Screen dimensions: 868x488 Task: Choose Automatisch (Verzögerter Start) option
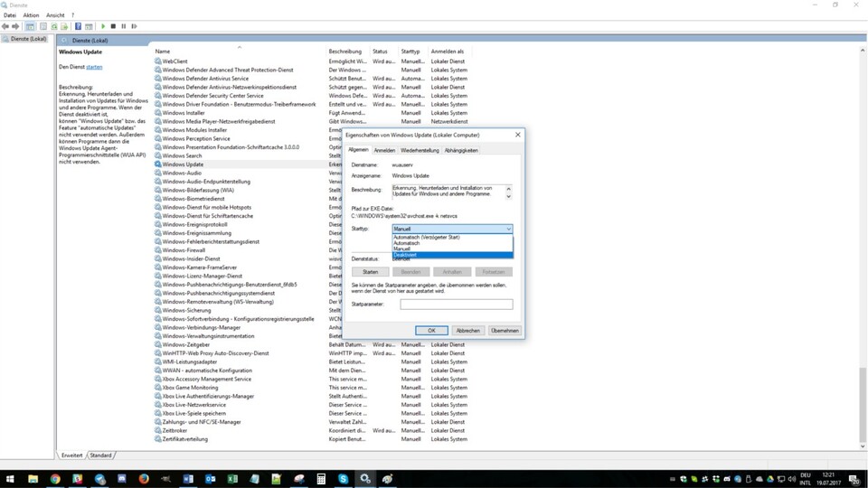point(427,237)
